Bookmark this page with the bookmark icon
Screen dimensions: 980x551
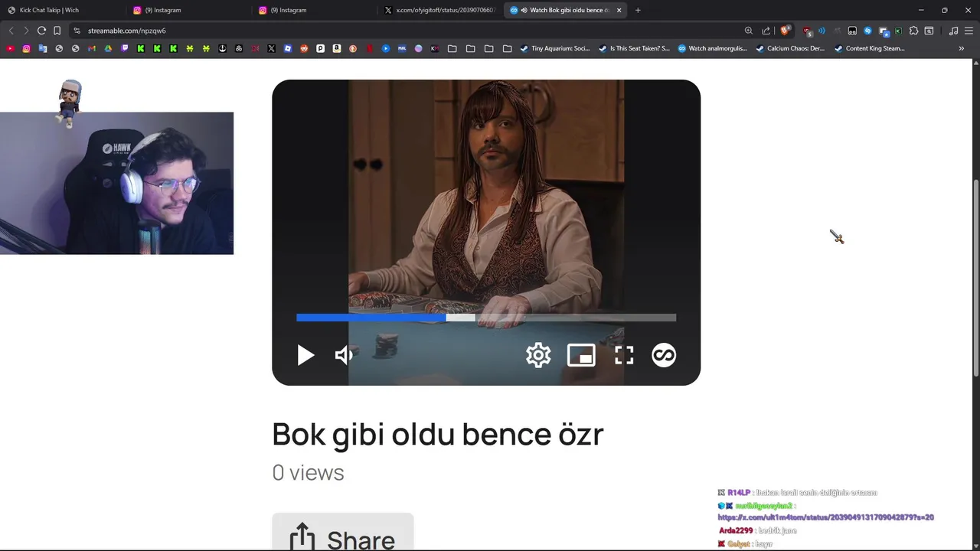point(57,31)
